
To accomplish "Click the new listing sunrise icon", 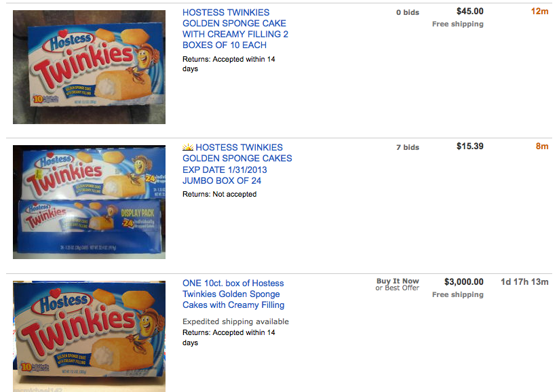I will [188, 147].
